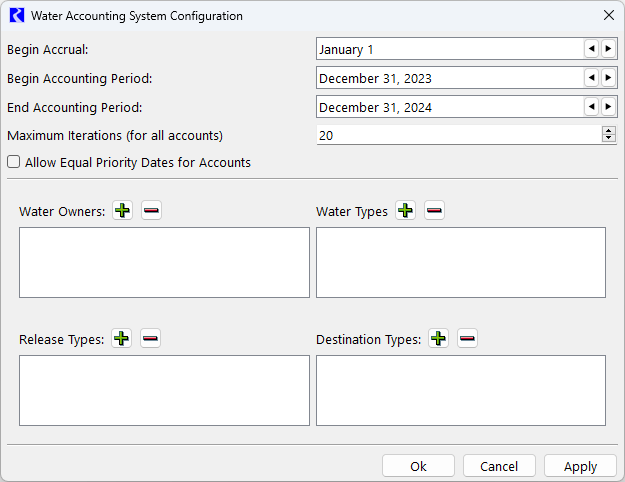Move End Accounting Period back with left arrow
The height and width of the screenshot is (482, 625).
pos(591,107)
